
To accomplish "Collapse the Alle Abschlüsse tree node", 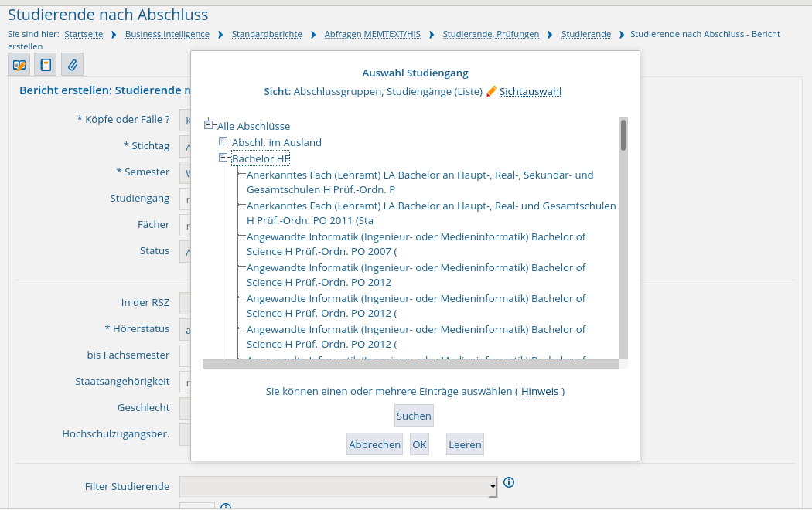I will tap(209, 125).
